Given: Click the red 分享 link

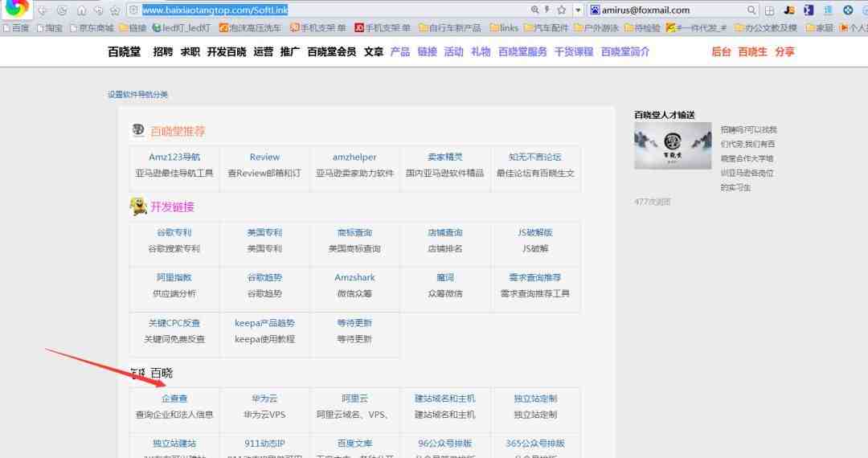Looking at the screenshot, I should (784, 51).
